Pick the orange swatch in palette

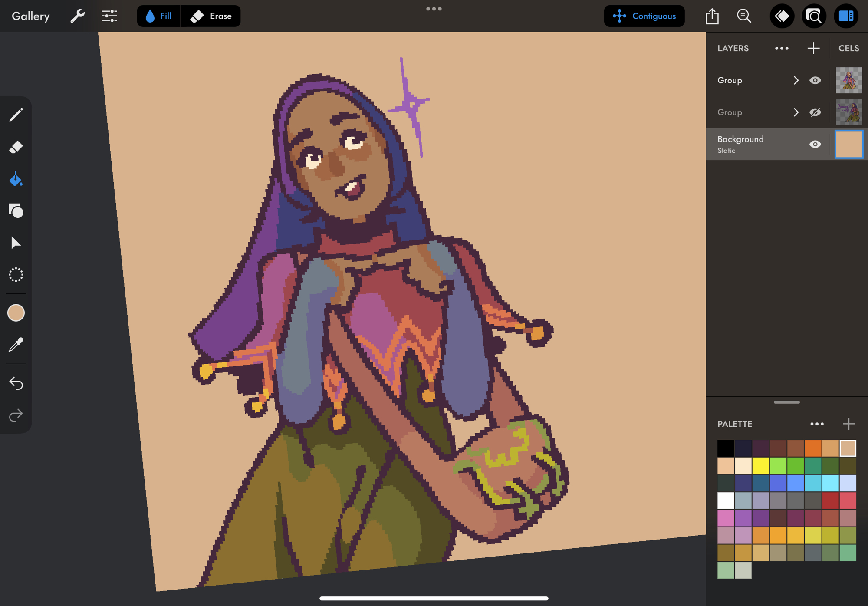(x=812, y=448)
